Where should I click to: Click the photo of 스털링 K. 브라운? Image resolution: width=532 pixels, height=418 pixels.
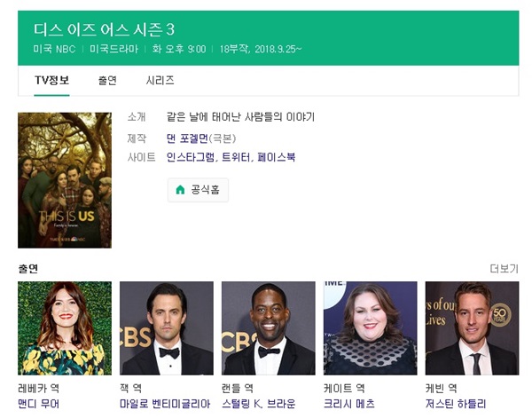(x=269, y=328)
